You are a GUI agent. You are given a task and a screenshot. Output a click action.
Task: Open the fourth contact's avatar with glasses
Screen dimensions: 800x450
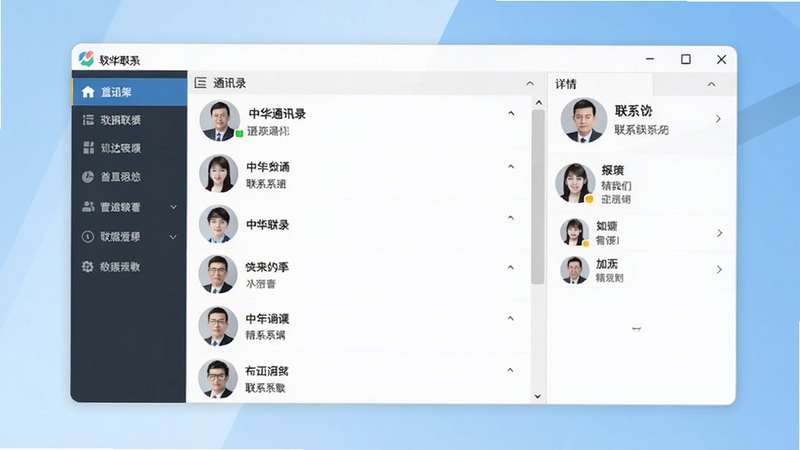218,274
